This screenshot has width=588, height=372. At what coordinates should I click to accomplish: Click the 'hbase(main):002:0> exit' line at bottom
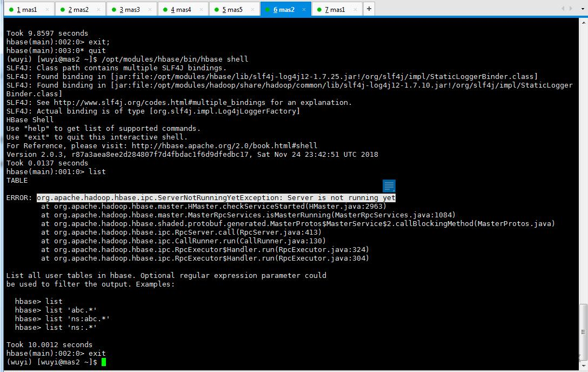(56, 353)
